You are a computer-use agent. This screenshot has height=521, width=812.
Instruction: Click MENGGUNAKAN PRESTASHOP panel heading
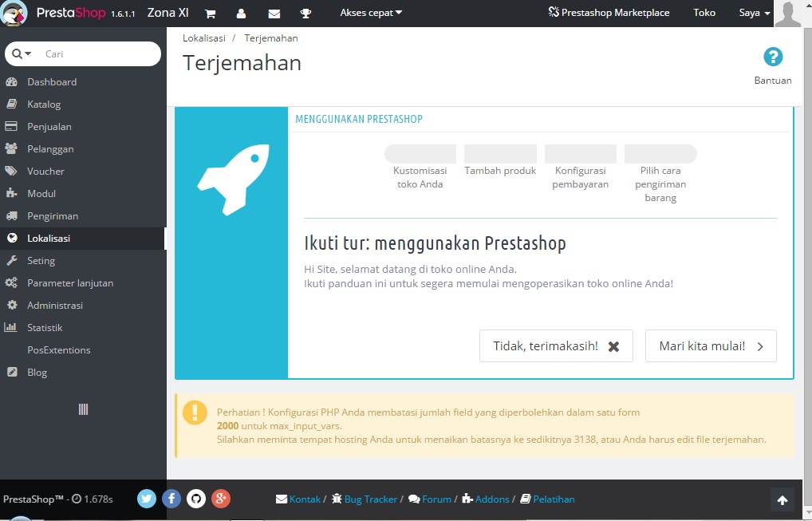click(x=359, y=119)
